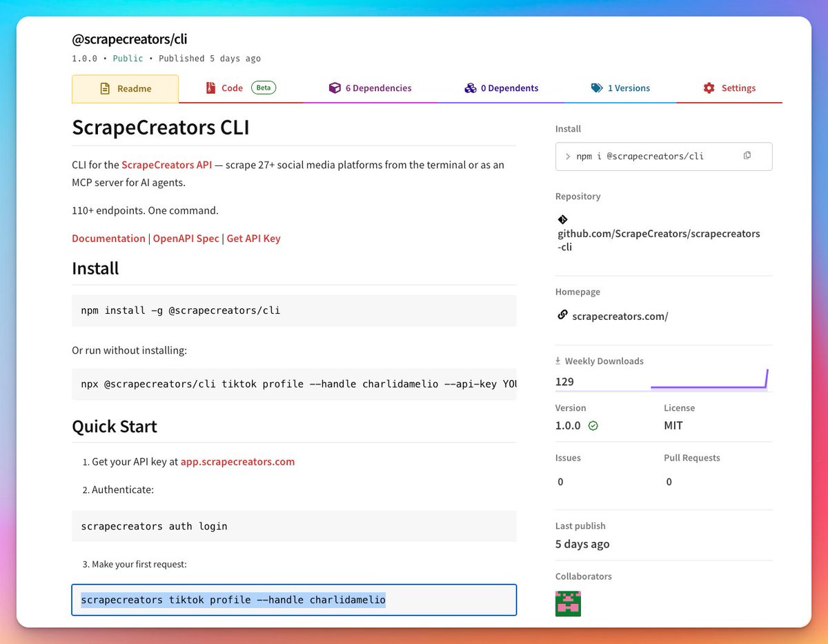Open the Readme tab
Viewport: 828px width, 644px height.
click(125, 89)
